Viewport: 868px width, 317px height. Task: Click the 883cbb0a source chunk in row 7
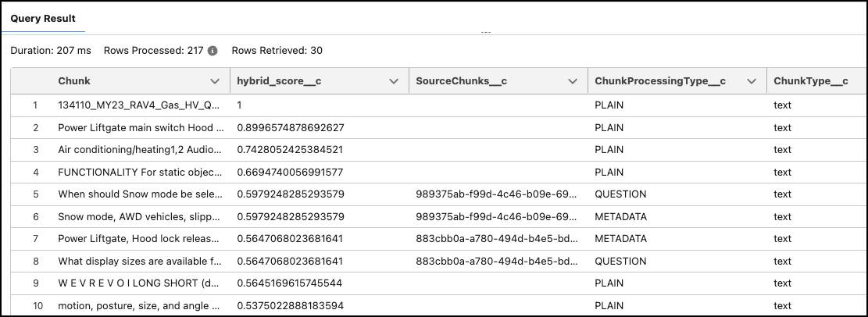click(x=498, y=239)
